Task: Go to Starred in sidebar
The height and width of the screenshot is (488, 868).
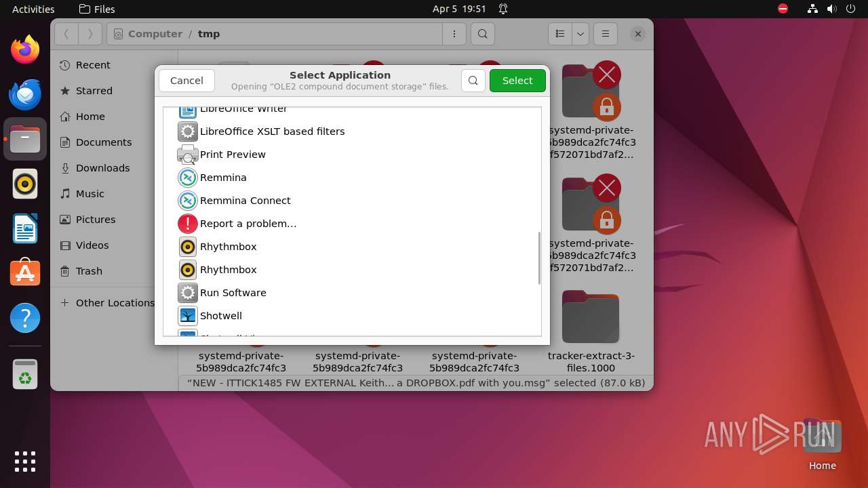Action: [94, 91]
